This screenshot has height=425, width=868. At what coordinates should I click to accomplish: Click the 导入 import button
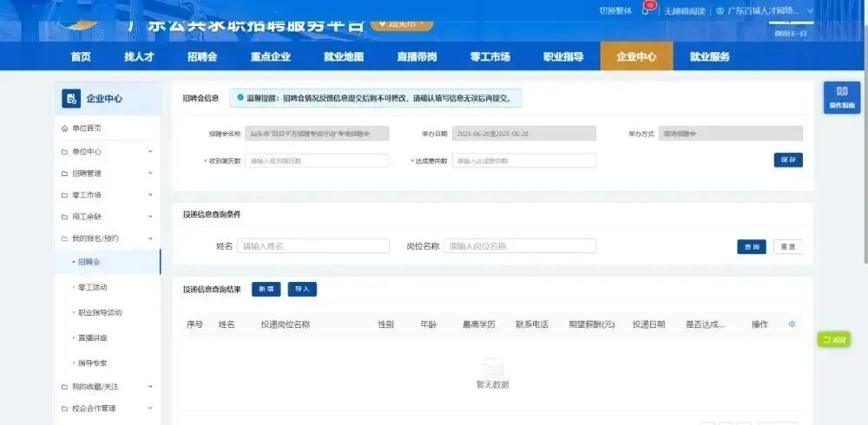[x=302, y=290]
